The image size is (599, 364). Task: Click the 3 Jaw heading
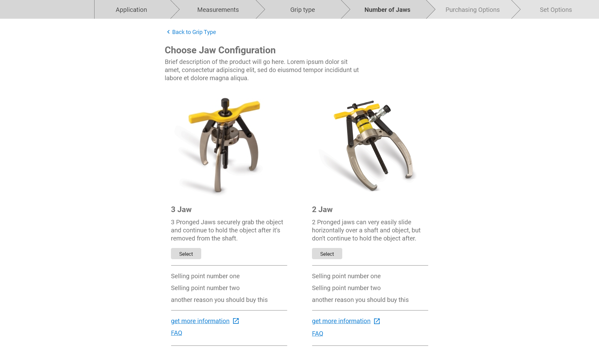coord(181,210)
